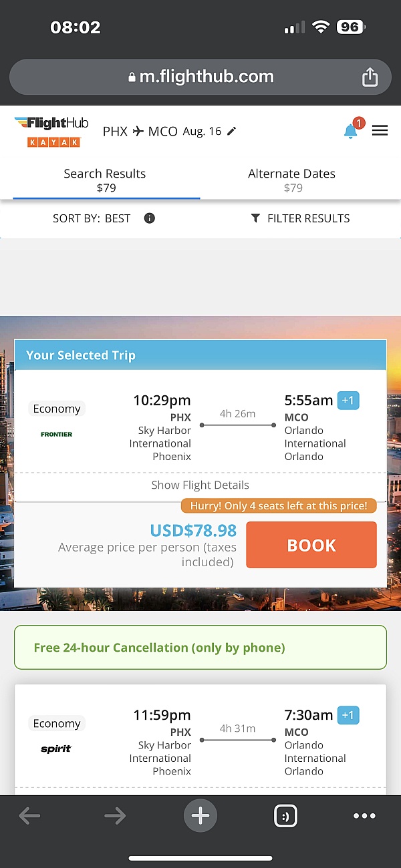
Task: Edit search with the pencil icon
Action: (231, 131)
